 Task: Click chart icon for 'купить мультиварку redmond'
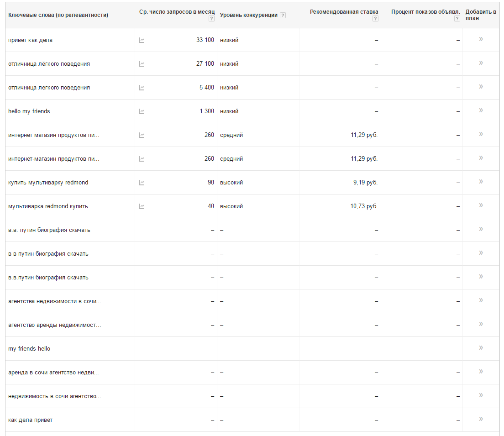coord(142,183)
